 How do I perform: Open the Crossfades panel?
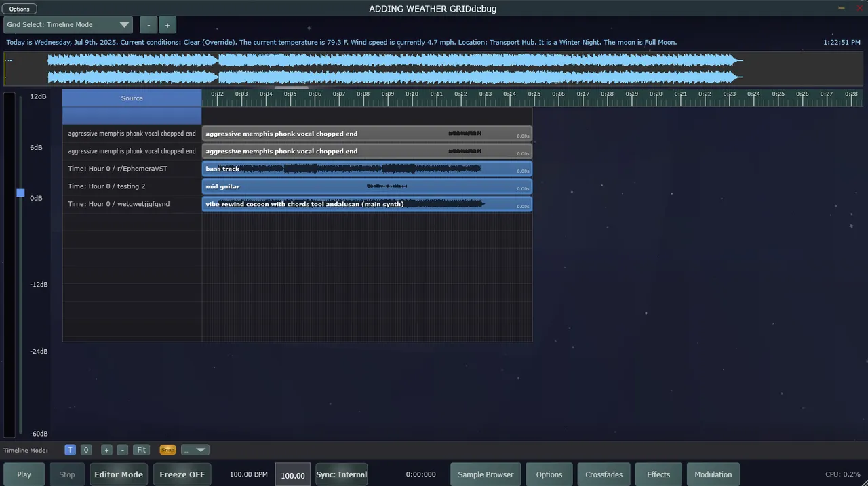(x=604, y=474)
